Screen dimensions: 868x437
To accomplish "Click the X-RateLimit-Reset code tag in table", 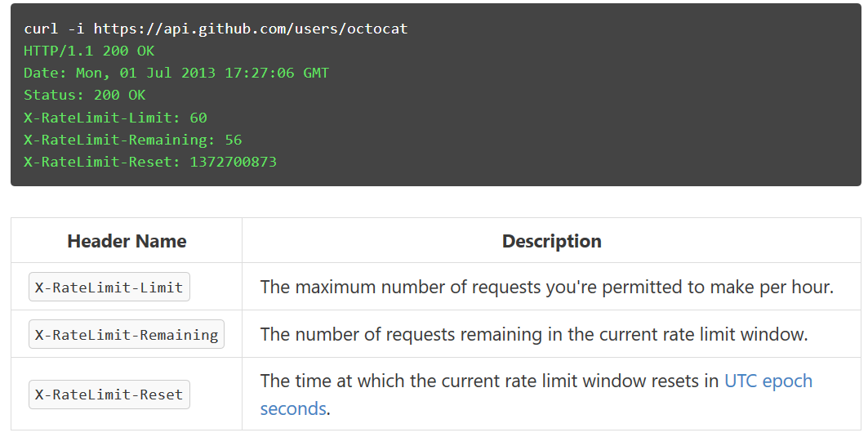I will (109, 395).
